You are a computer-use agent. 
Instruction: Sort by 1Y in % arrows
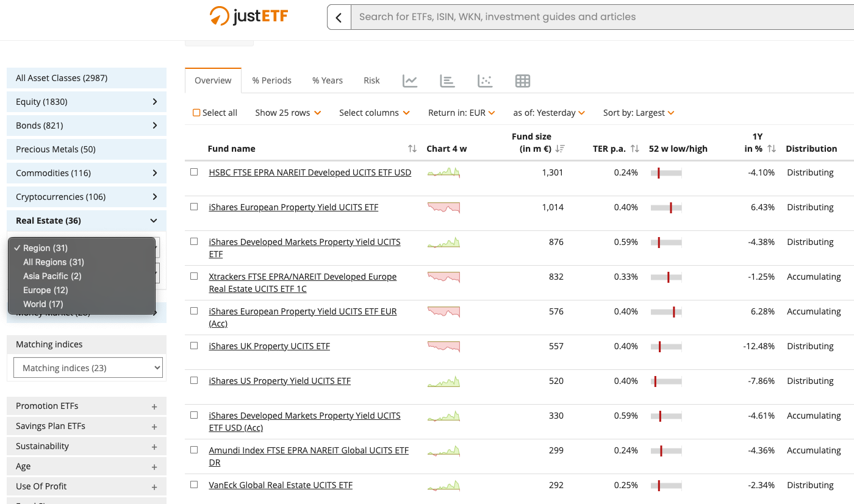click(x=772, y=149)
